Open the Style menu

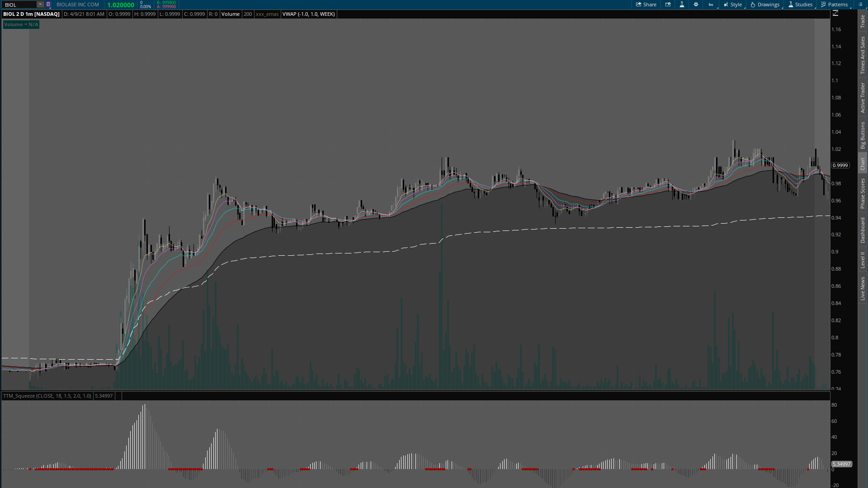[732, 5]
